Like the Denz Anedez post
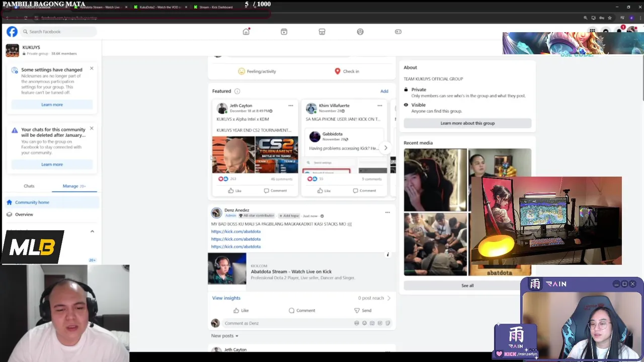 (x=241, y=311)
